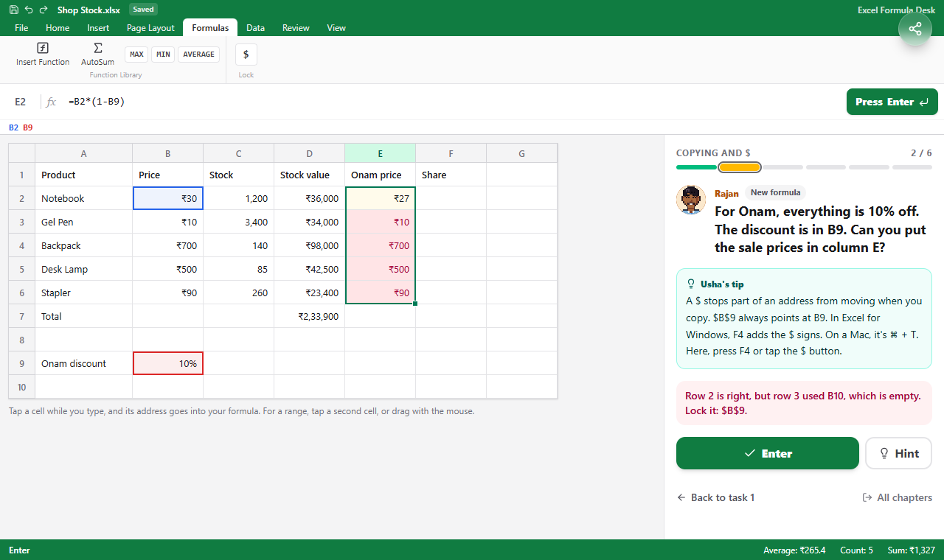Screen dimensions: 944x560
Task: Select cell B9 with 10%
Action: pyautogui.click(x=168, y=363)
